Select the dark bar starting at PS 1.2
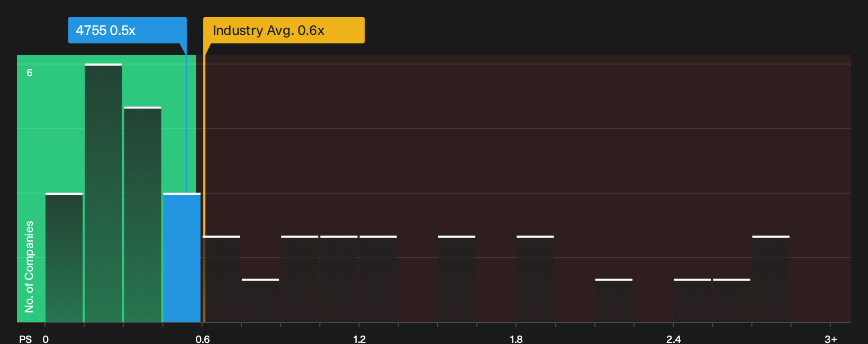Viewport: 868px width, 344px height. 378,279
